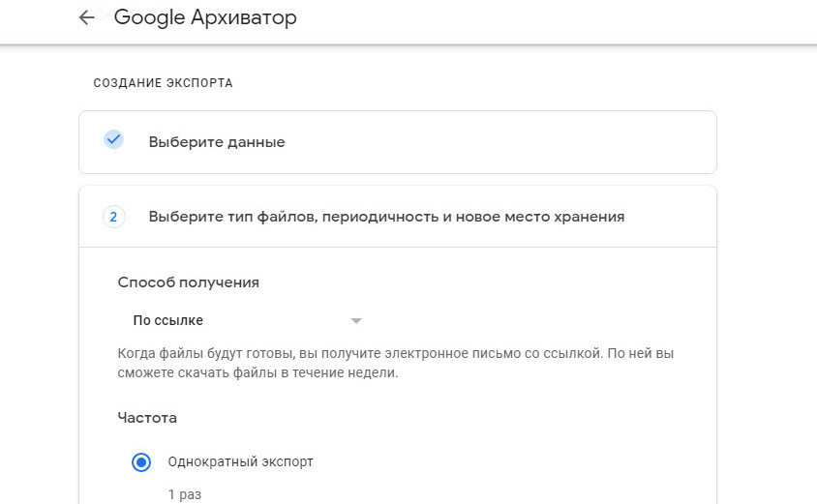817x504 pixels.
Task: Click the Частота section label
Action: (x=147, y=418)
